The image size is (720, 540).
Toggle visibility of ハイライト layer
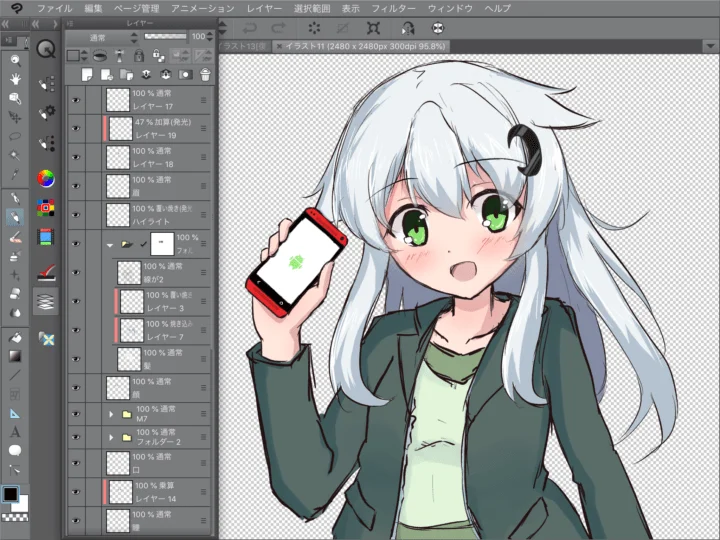point(75,214)
